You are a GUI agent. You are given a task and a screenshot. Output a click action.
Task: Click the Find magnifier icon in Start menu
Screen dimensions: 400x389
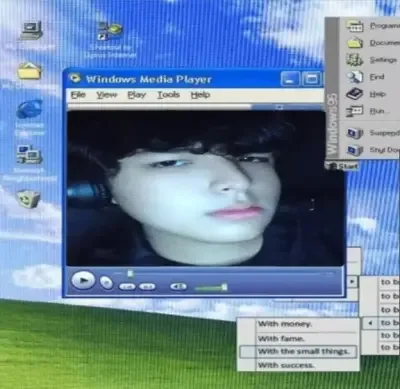tap(355, 77)
